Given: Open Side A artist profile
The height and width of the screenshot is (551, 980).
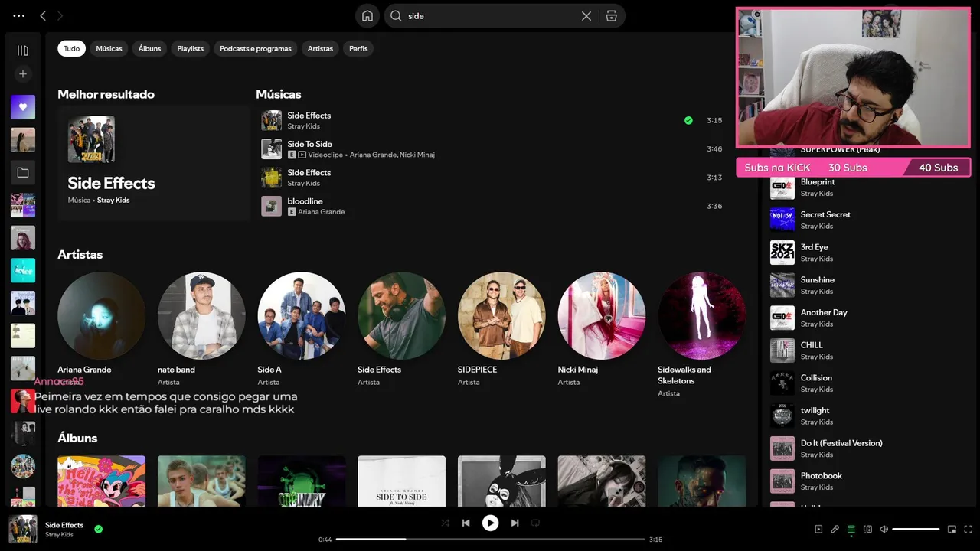Looking at the screenshot, I should click(x=302, y=316).
